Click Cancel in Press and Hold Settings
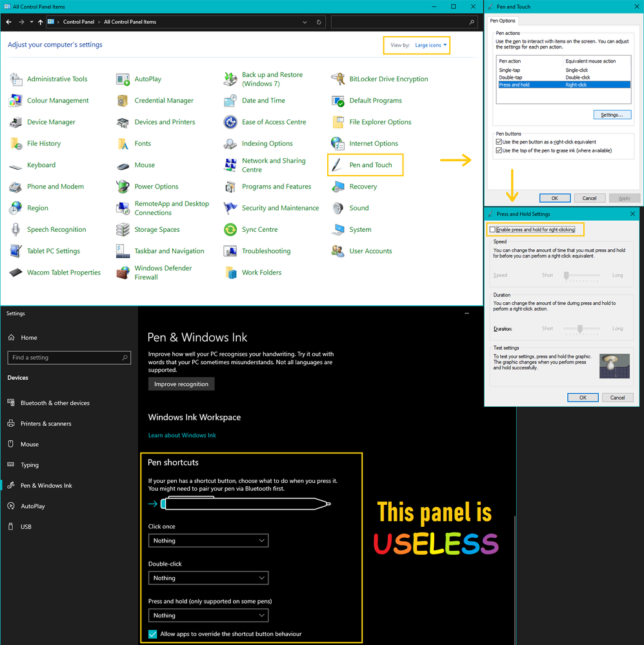644x645 pixels. 618,398
